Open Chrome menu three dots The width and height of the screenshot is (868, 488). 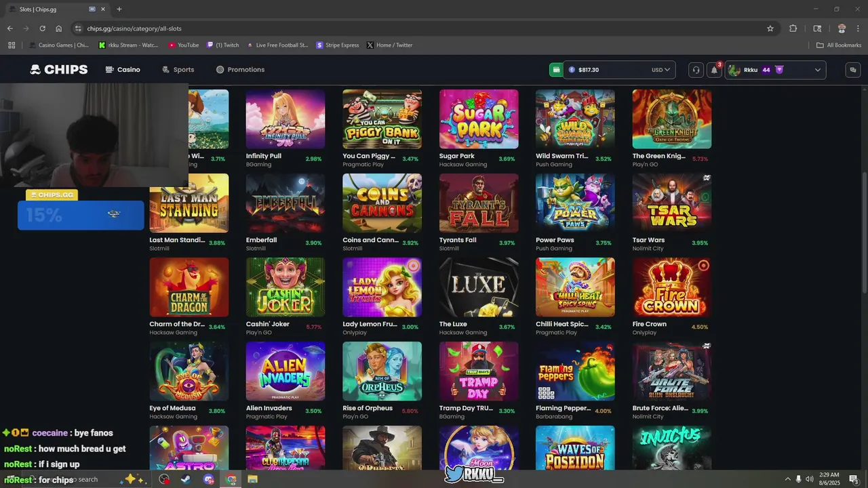pyautogui.click(x=858, y=28)
